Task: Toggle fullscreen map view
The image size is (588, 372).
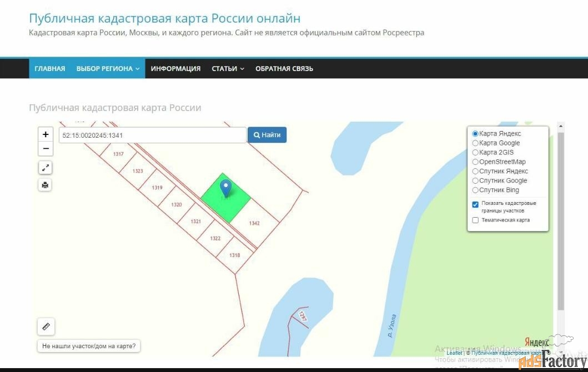Action: click(46, 167)
